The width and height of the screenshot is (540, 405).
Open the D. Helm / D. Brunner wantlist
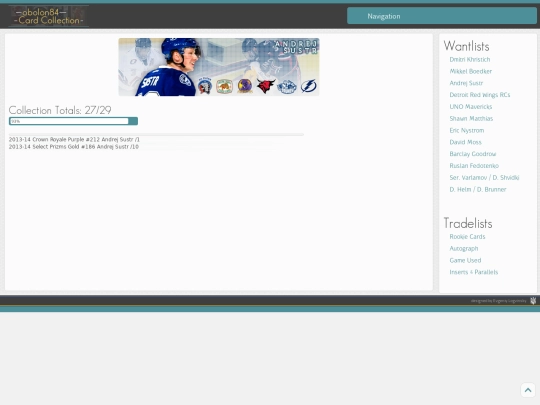coord(478,189)
